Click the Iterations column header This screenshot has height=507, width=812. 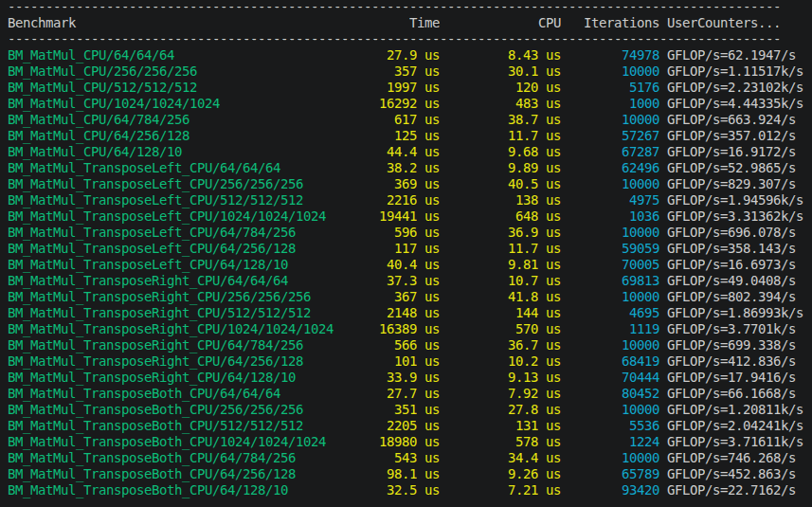click(x=622, y=24)
